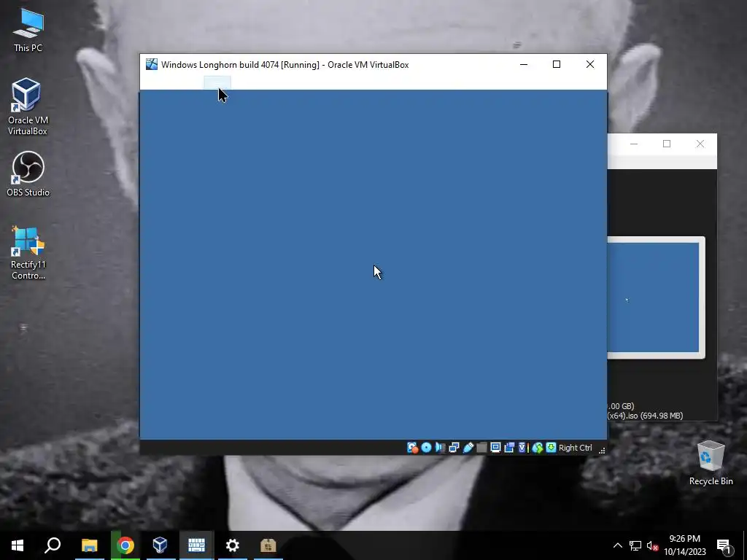The image size is (747, 560).
Task: Open taskbar Search
Action: coord(53,545)
